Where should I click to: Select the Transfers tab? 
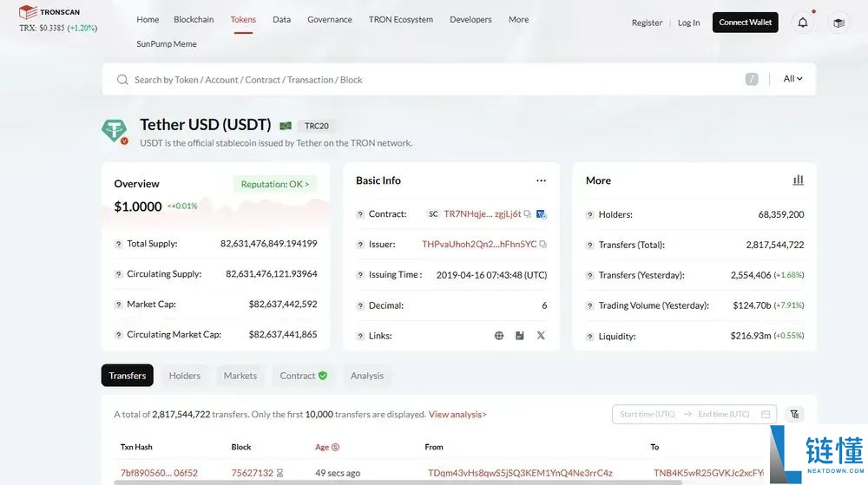pos(128,376)
